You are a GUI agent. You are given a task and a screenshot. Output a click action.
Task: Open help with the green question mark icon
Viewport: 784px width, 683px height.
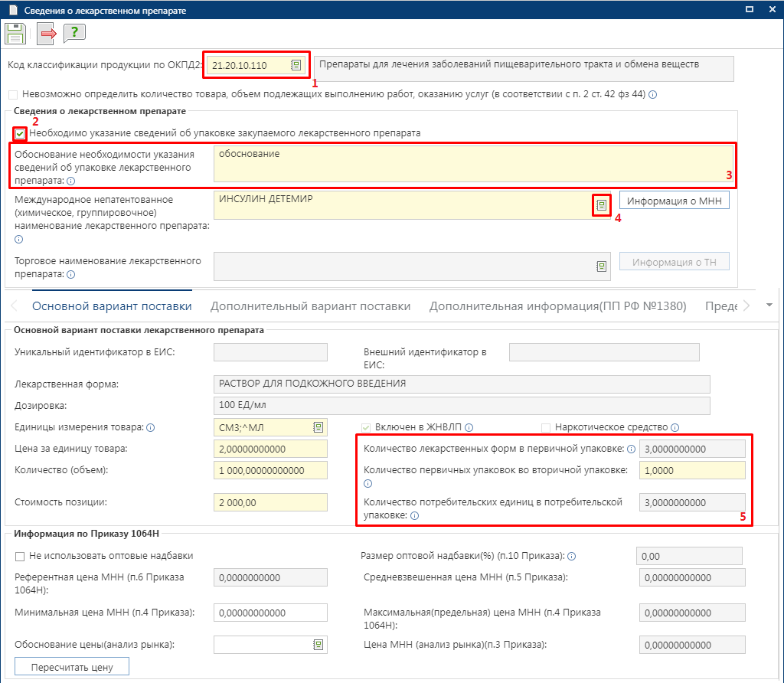point(74,33)
